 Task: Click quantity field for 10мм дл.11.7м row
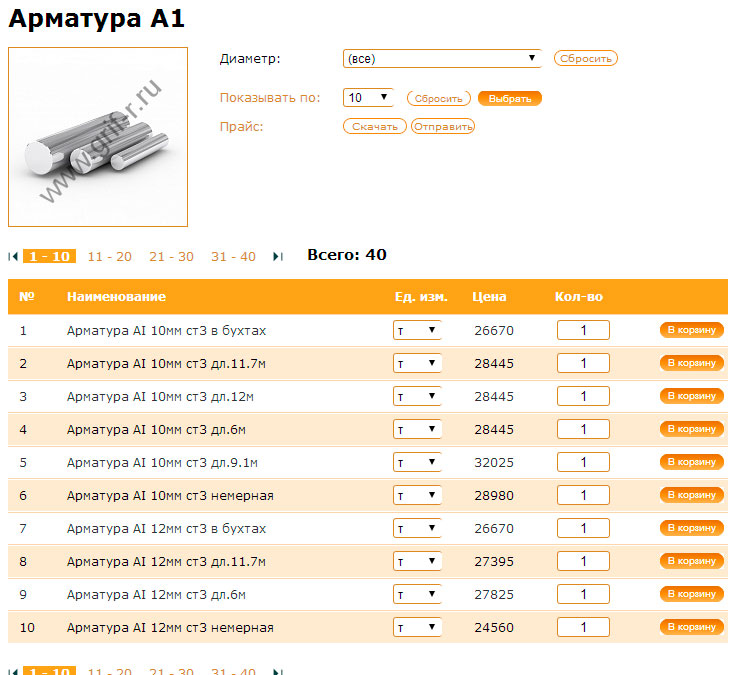pyautogui.click(x=583, y=363)
